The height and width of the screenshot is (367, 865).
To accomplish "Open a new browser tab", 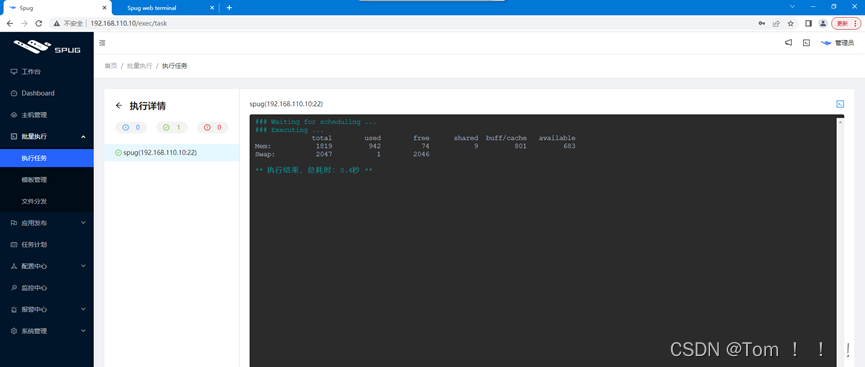I will click(x=229, y=8).
